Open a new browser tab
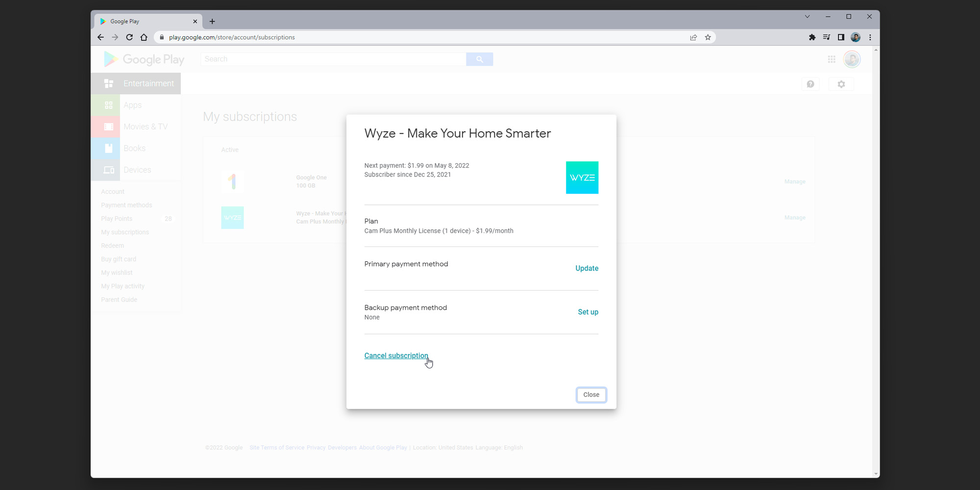The image size is (980, 490). (212, 22)
